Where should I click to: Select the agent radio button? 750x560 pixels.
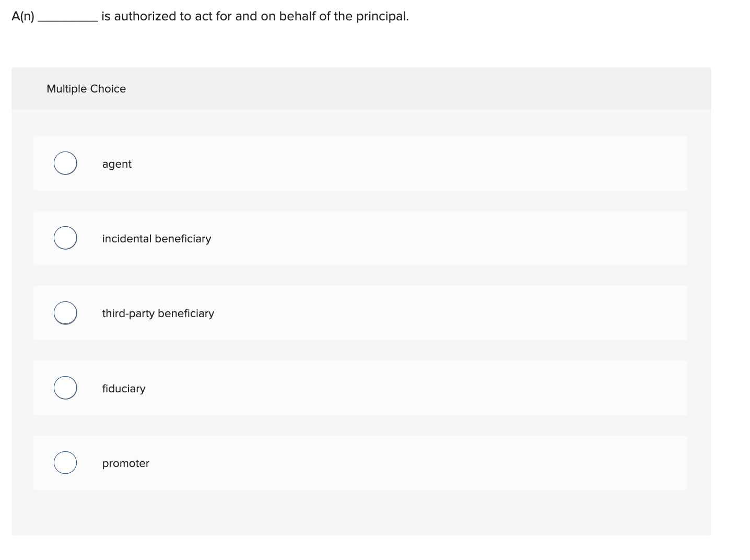65,162
